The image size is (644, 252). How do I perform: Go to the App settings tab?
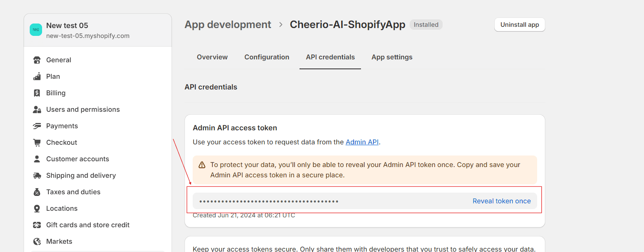coord(392,57)
